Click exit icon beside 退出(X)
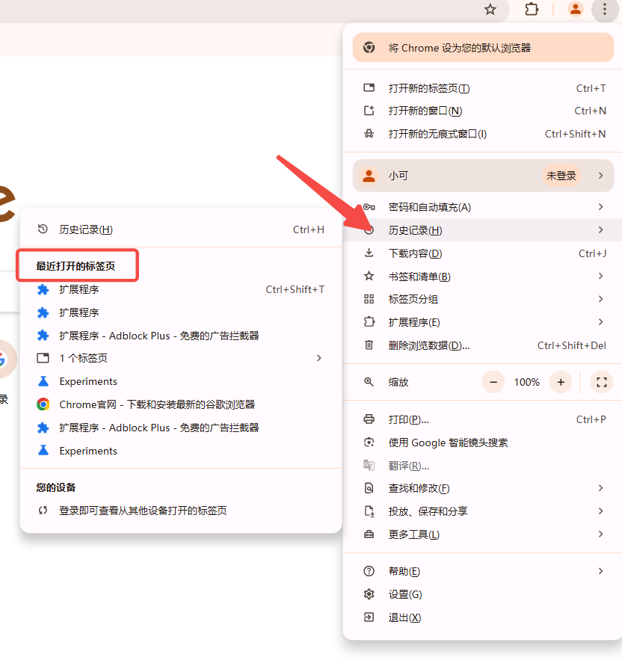The width and height of the screenshot is (622, 672). pyautogui.click(x=369, y=617)
